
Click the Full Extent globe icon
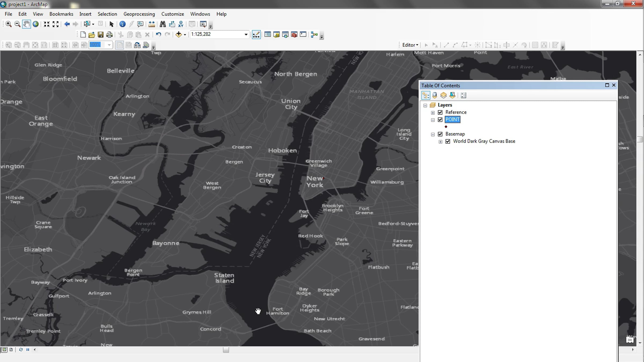point(35,24)
